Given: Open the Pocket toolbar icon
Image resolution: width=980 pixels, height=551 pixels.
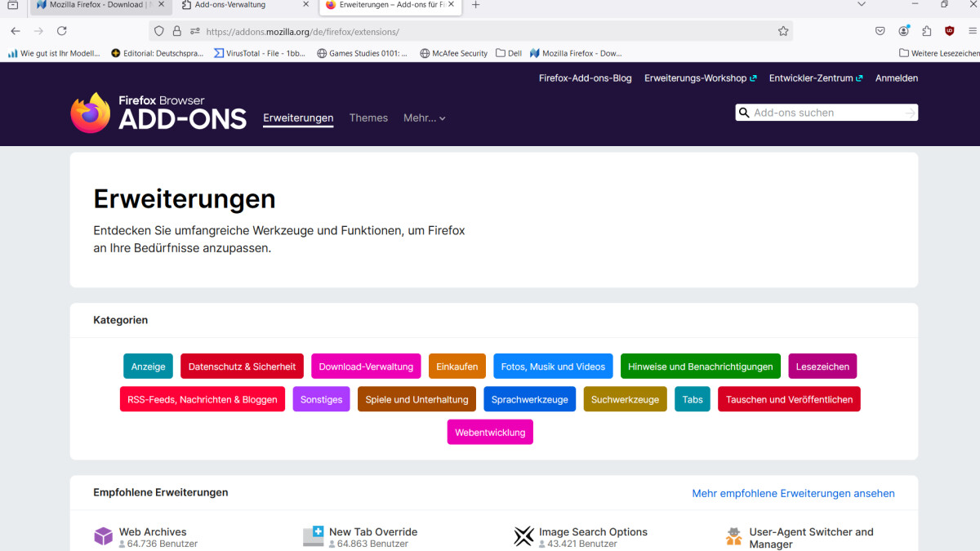Looking at the screenshot, I should 880,30.
